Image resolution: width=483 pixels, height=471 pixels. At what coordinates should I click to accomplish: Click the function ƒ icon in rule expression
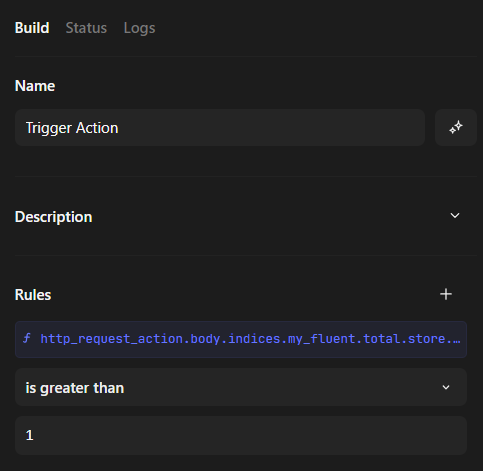click(27, 338)
